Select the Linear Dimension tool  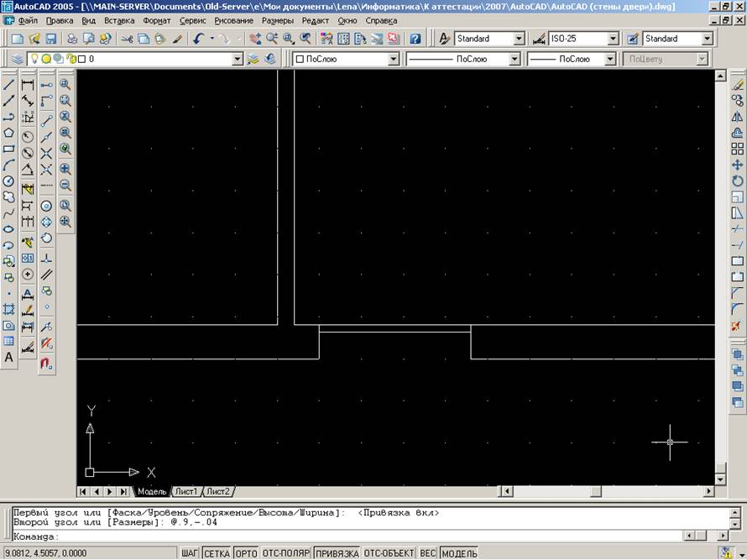[28, 85]
